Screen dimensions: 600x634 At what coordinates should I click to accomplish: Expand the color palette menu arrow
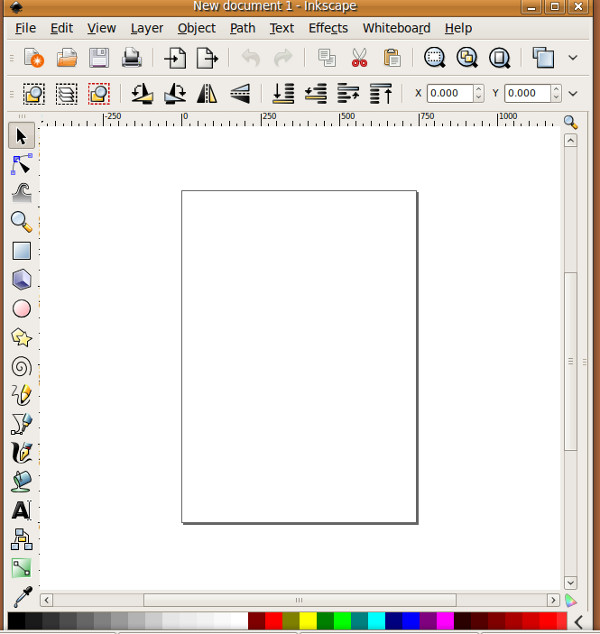[579, 621]
